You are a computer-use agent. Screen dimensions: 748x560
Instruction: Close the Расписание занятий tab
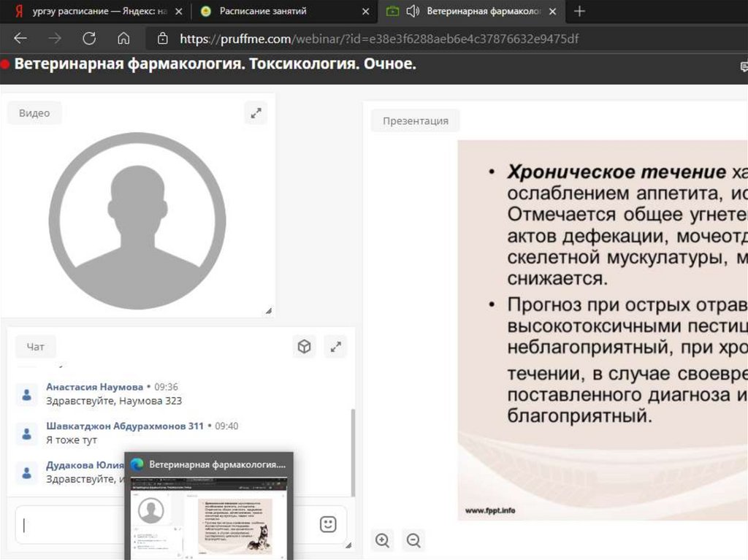tap(366, 11)
